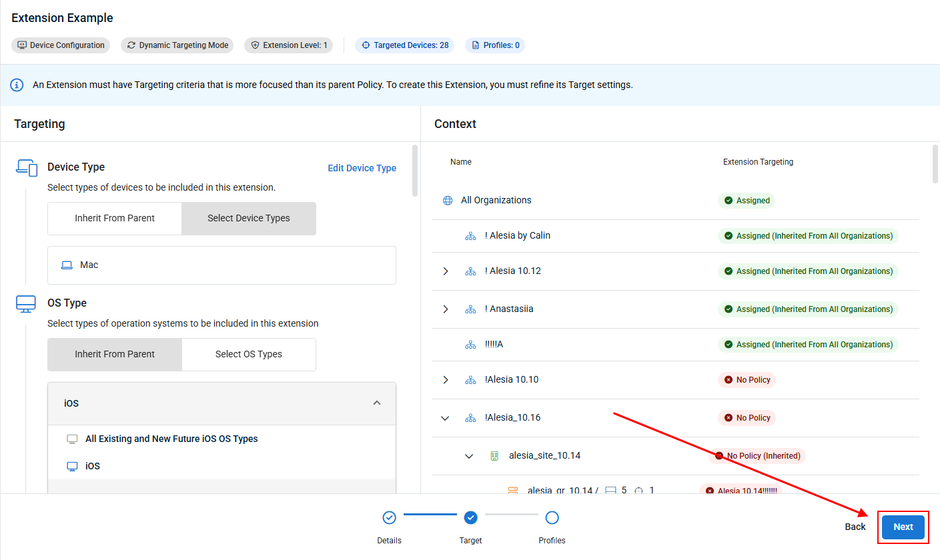This screenshot has height=560, width=940.
Task: Click the OS Type monitor icon
Action: (27, 303)
